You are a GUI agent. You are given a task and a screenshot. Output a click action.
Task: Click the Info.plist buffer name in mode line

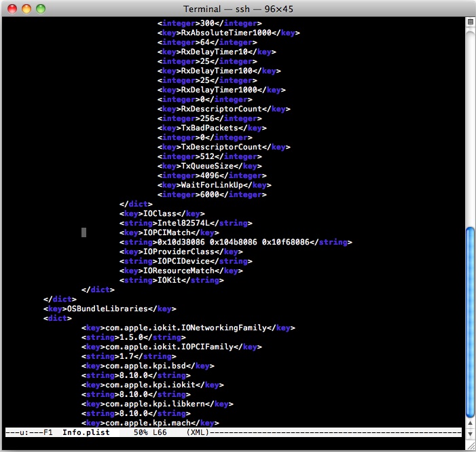click(86, 432)
